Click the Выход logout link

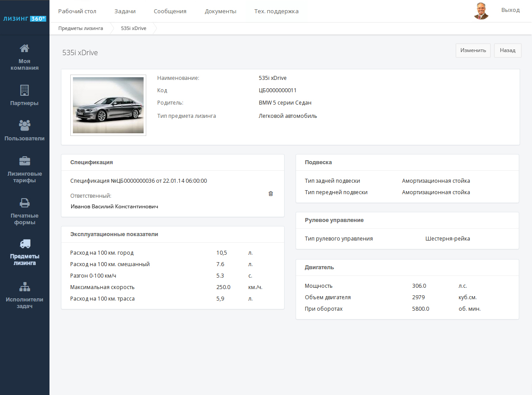[x=510, y=10]
